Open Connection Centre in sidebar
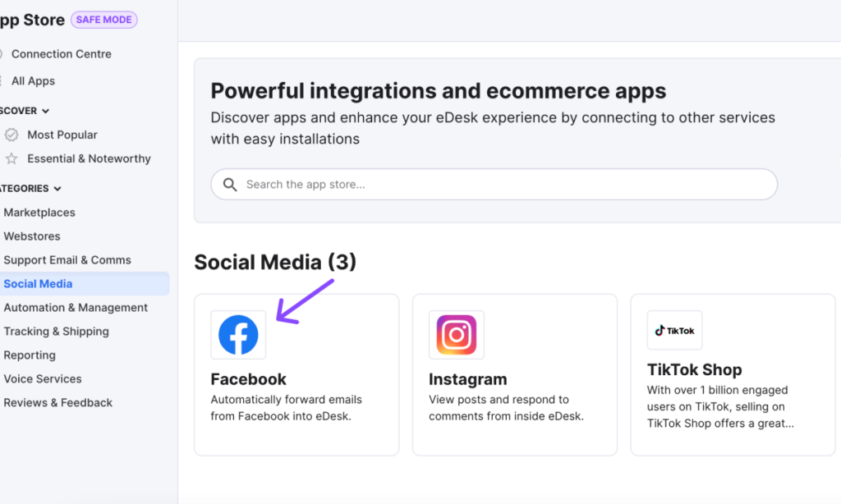 61,54
